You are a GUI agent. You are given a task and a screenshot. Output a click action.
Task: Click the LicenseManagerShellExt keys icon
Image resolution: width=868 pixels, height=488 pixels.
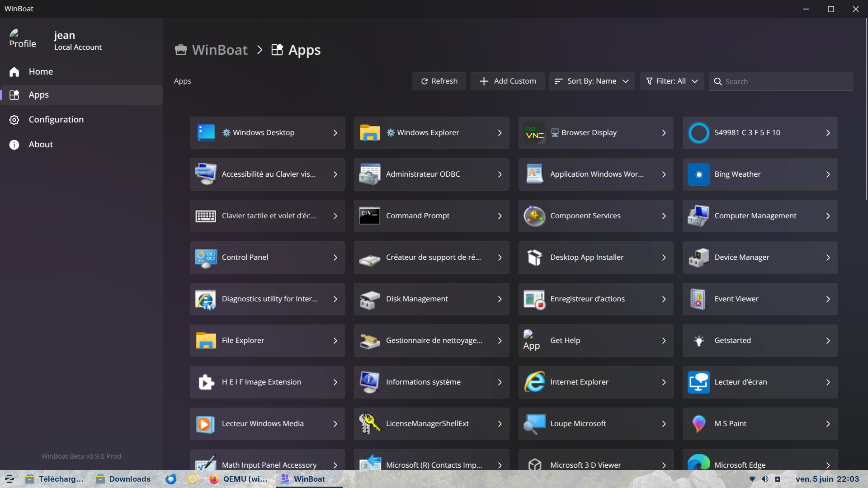[x=370, y=424]
